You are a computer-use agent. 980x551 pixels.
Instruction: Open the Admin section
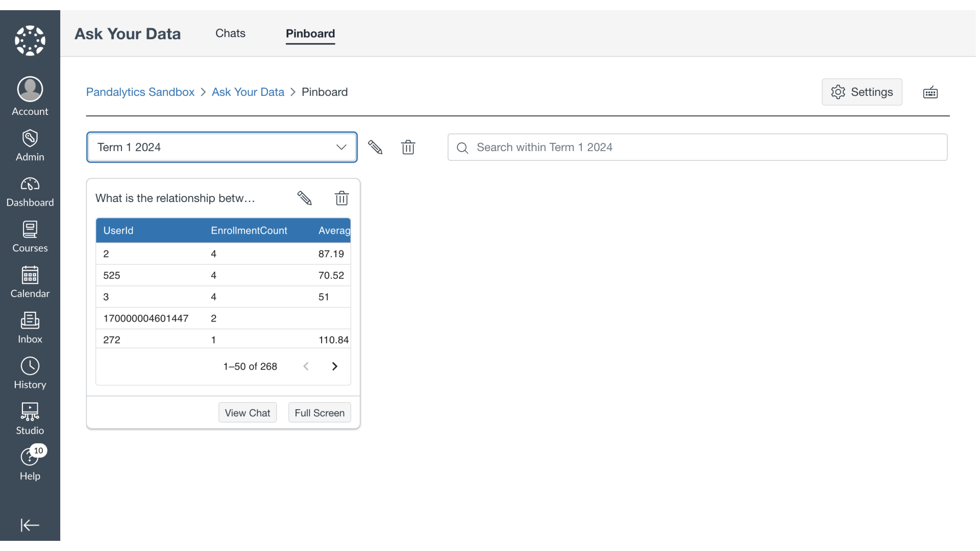tap(29, 145)
